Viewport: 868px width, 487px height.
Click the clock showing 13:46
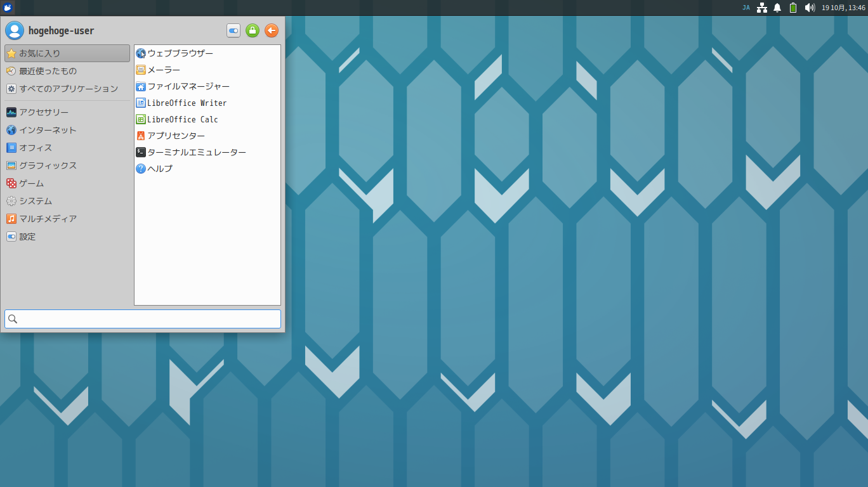[x=843, y=8]
